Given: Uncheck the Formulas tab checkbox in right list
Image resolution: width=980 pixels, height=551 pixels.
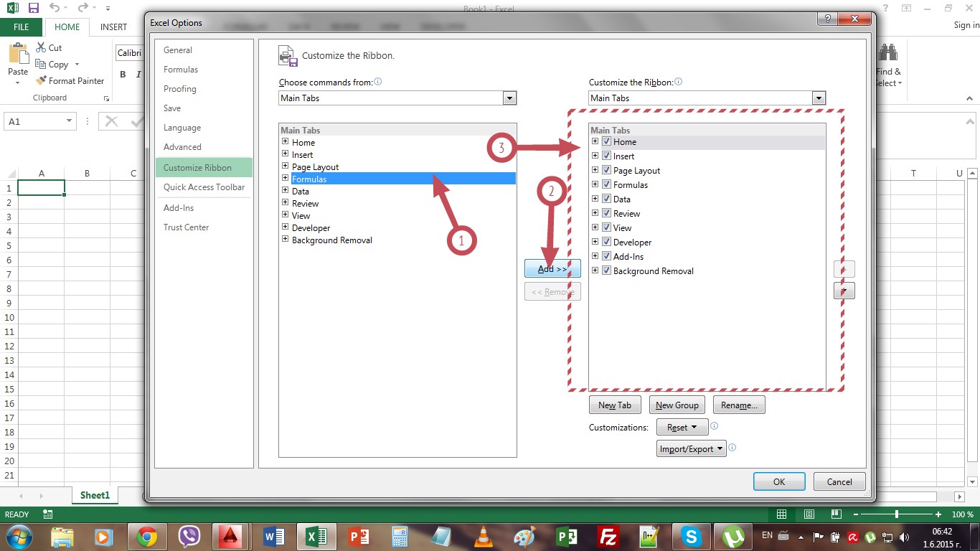Looking at the screenshot, I should click(607, 185).
